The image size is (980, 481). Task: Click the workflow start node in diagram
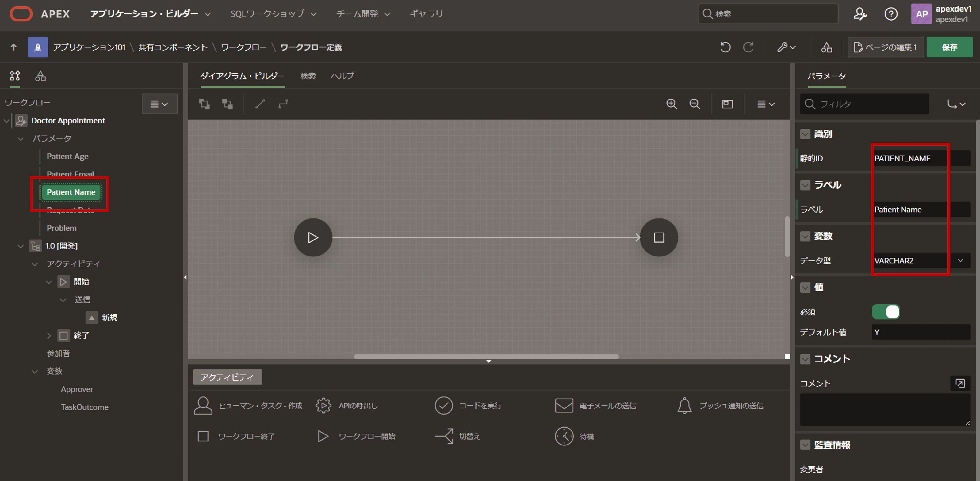tap(313, 237)
